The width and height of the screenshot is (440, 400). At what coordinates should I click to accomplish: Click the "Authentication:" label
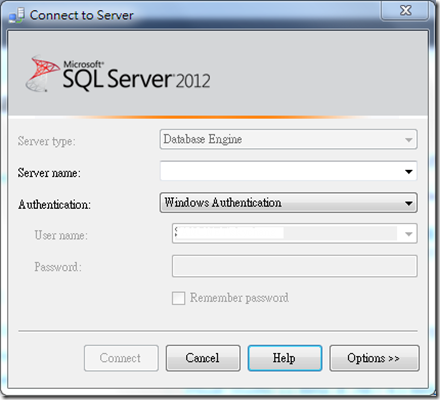click(x=54, y=204)
